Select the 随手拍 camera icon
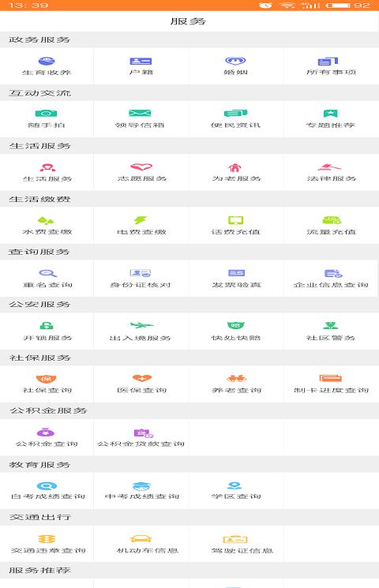Viewport: 379px width, 588px height. [46, 113]
